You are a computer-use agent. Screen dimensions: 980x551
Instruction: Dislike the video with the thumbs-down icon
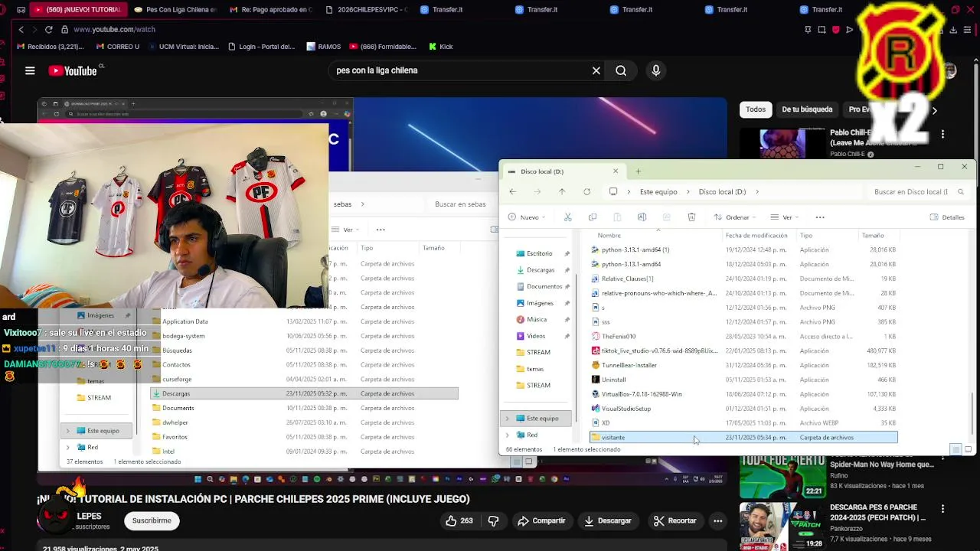coord(493,520)
